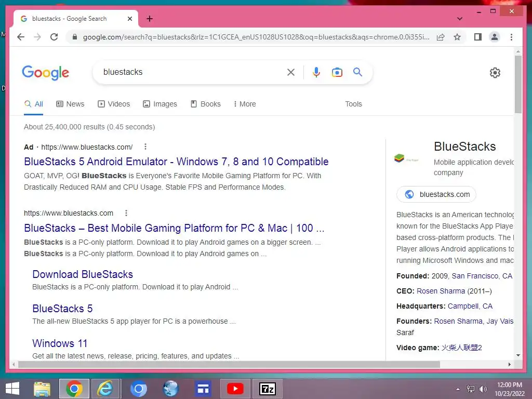Open a new tab with the plus button
The width and height of the screenshot is (532, 399).
tap(150, 19)
